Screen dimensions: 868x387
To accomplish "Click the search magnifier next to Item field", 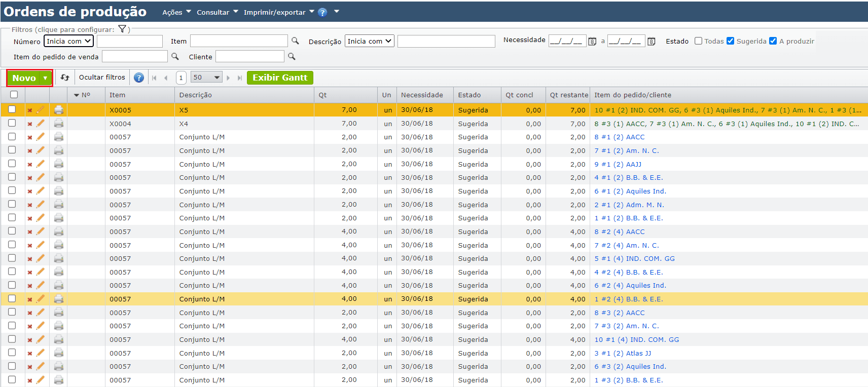I will [x=295, y=41].
